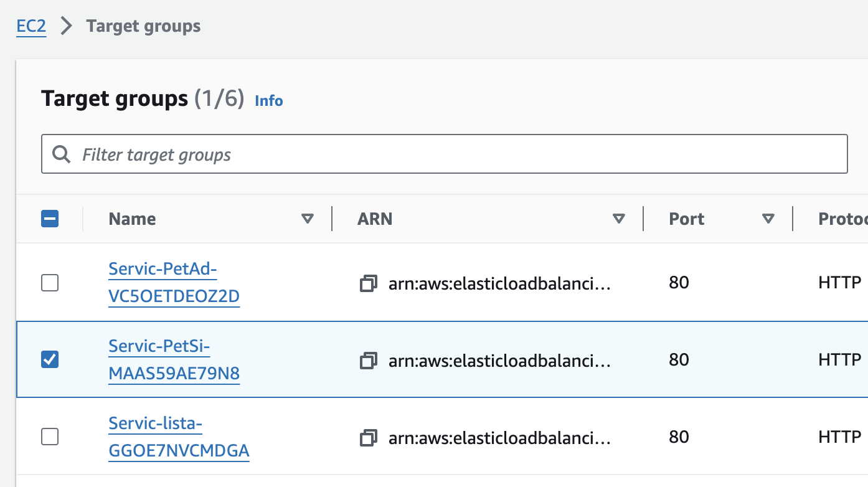This screenshot has height=487, width=868.
Task: Copy ARN of Servic-PetSi target group
Action: pos(369,360)
